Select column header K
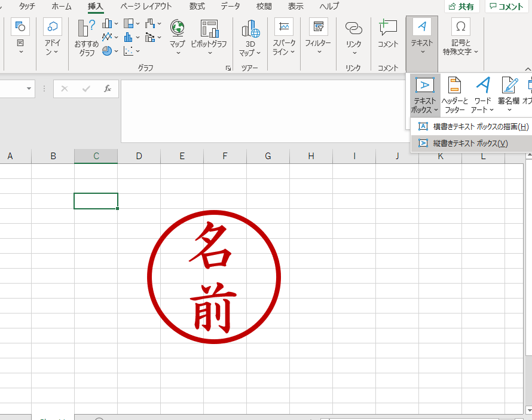The height and width of the screenshot is (420, 532). tap(441, 156)
